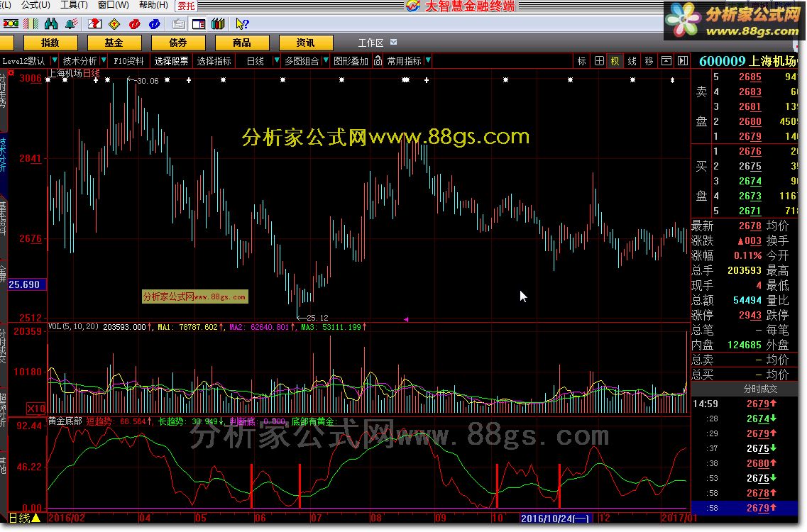Open the F10资料 tab
Screen dimensions: 807x532
(128, 61)
